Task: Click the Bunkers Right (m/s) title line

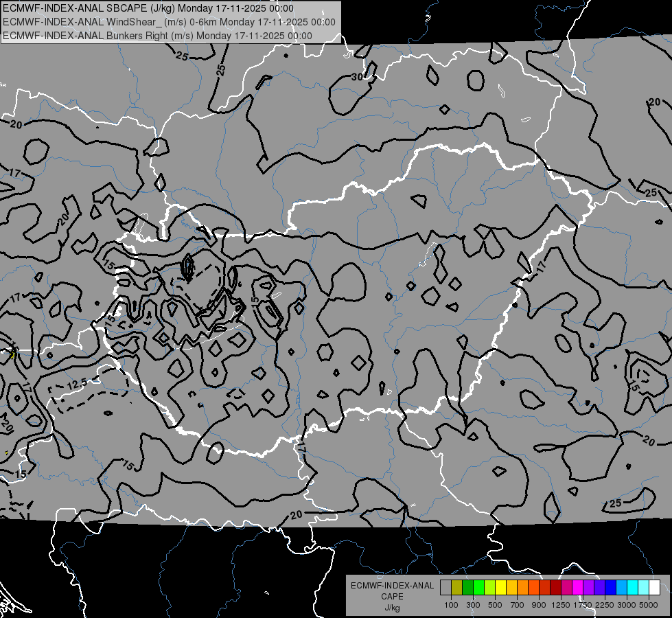Action: click(157, 36)
